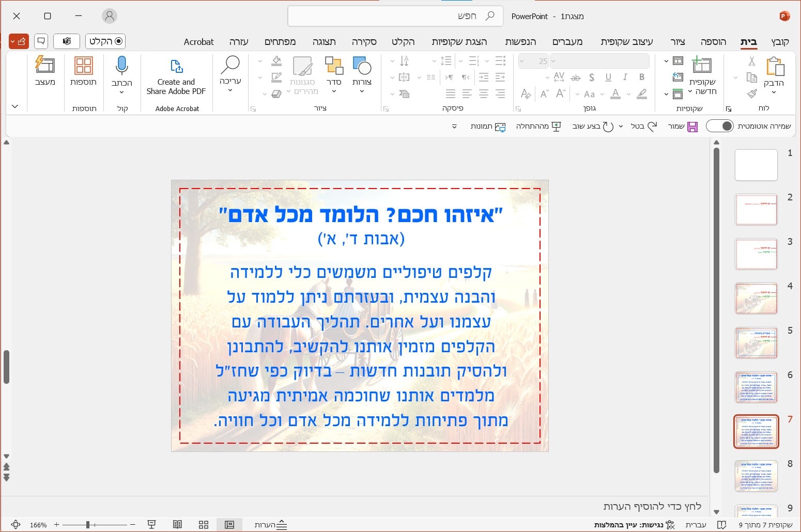Increase font size with larger A icon
Screen dimensions: 801x532
[561, 94]
